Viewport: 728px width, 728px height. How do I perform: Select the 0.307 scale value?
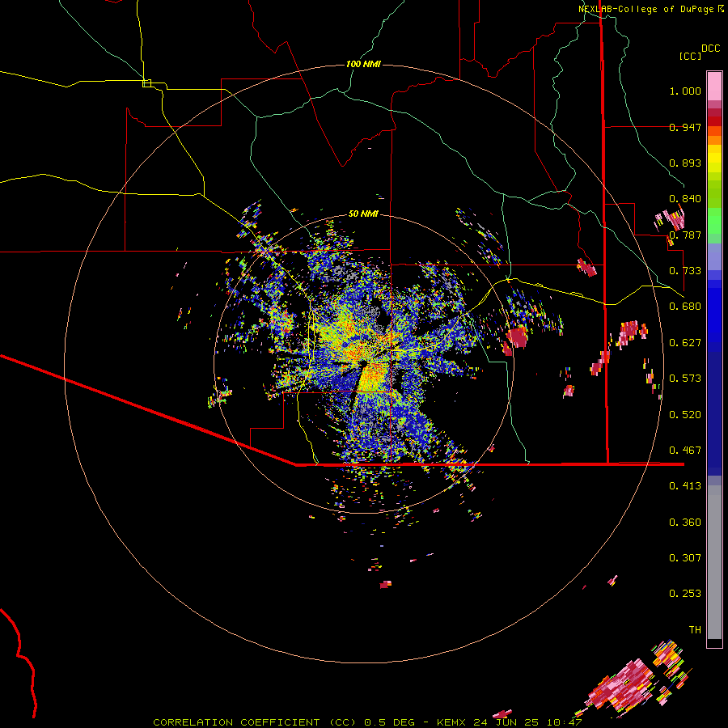pos(685,558)
